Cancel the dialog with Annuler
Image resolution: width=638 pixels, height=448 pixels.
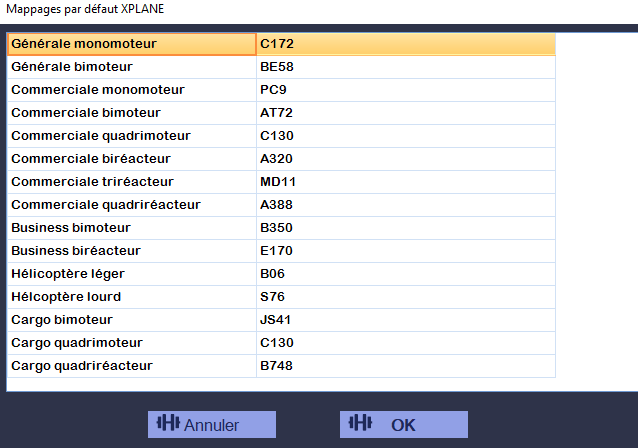pyautogui.click(x=212, y=424)
